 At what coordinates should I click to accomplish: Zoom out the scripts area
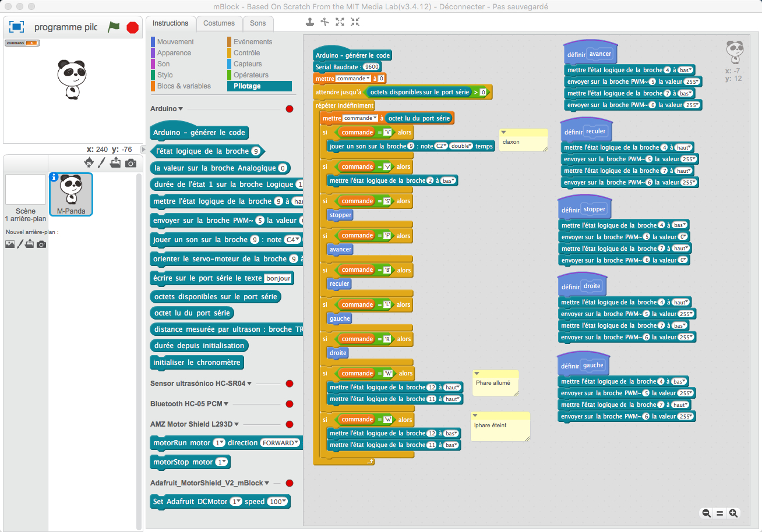pos(706,513)
